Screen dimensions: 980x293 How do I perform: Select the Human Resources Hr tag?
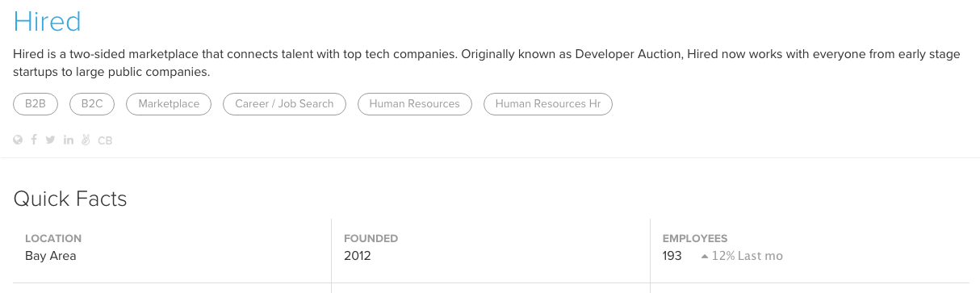tap(548, 103)
